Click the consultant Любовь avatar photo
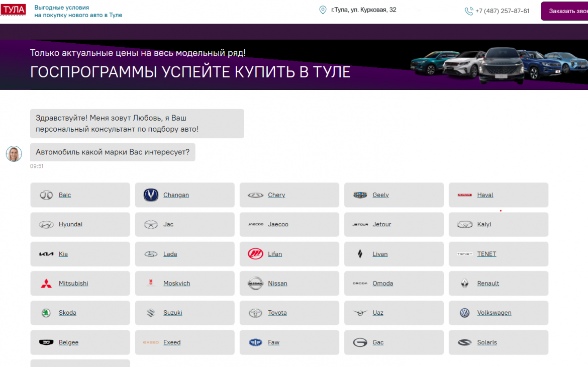This screenshot has height=367, width=588. pos(14,153)
